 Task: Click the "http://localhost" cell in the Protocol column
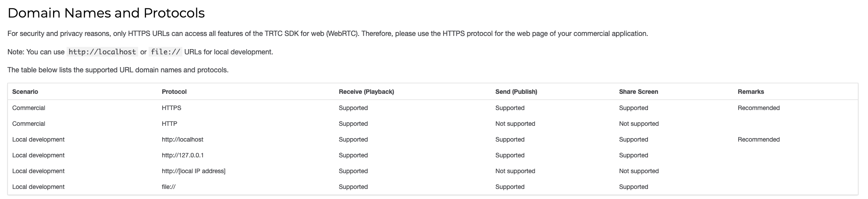182,139
